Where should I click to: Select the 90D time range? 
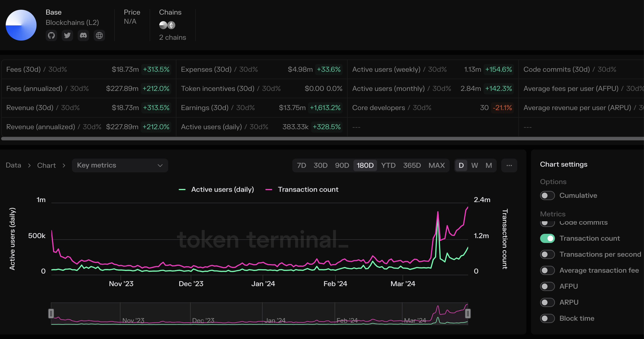pos(342,165)
